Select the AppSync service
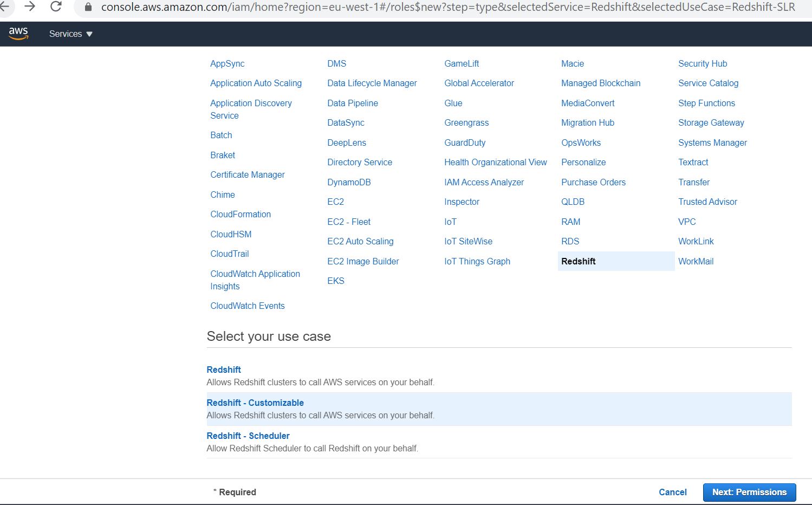This screenshot has width=812, height=505. pyautogui.click(x=228, y=63)
